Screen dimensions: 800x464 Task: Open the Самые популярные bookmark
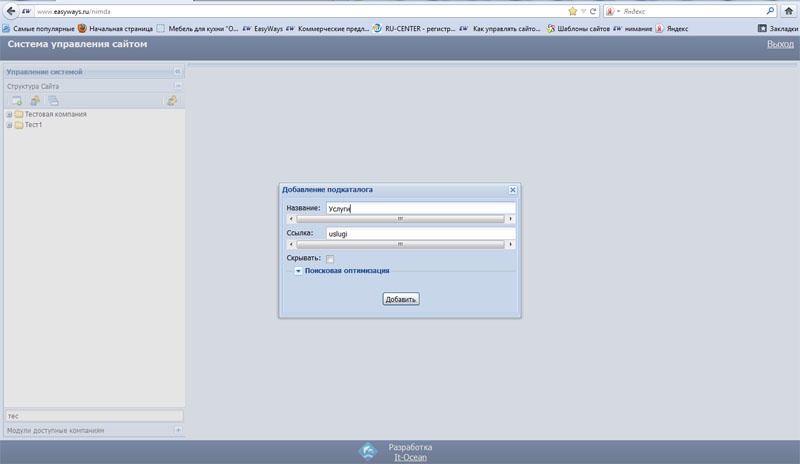39,29
